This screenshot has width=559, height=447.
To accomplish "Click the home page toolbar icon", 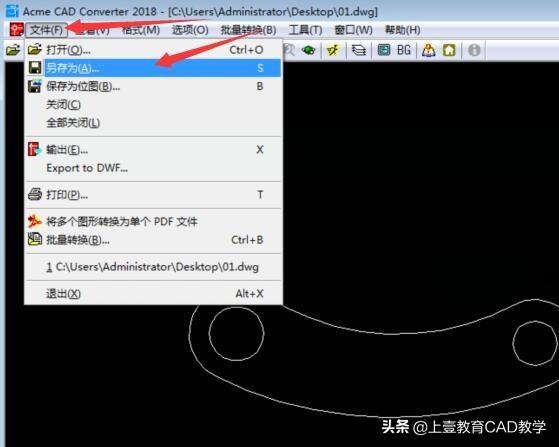I will pos(449,50).
